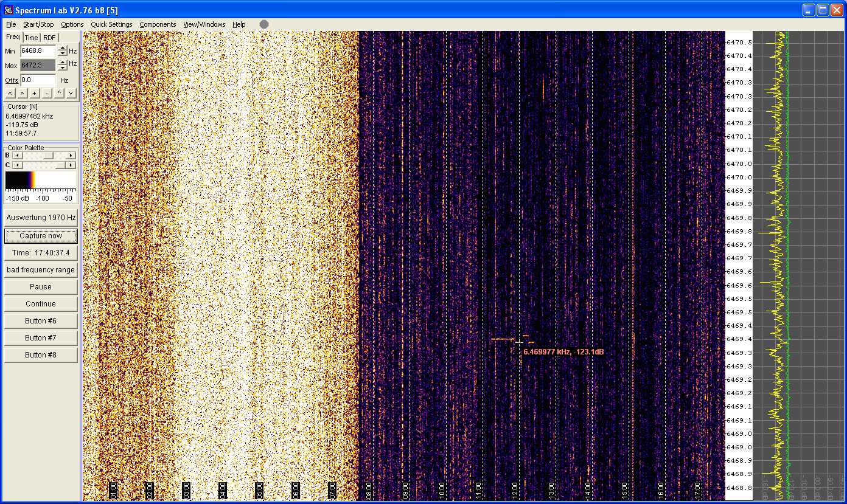Open the Components menu
The height and width of the screenshot is (504, 847).
(x=158, y=24)
